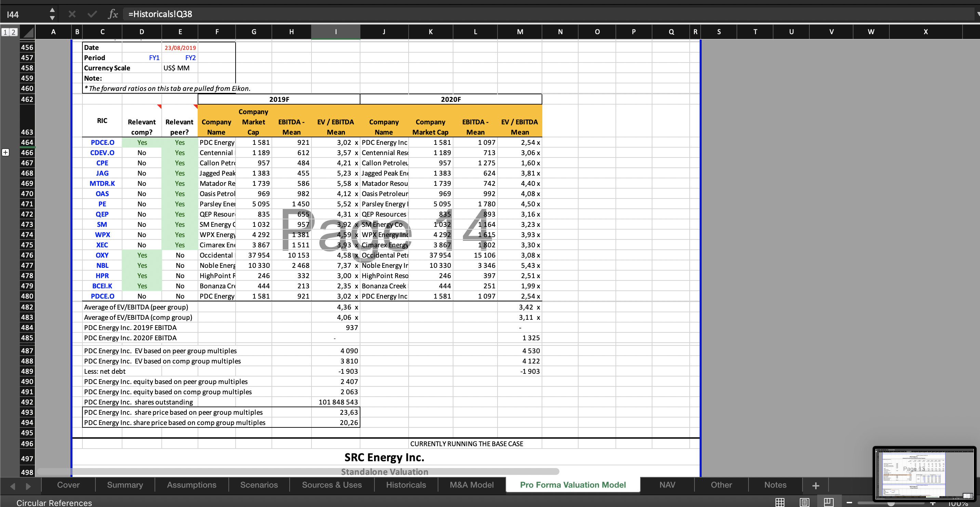Click the OXY ticker cell
Image resolution: width=980 pixels, height=507 pixels.
(102, 255)
